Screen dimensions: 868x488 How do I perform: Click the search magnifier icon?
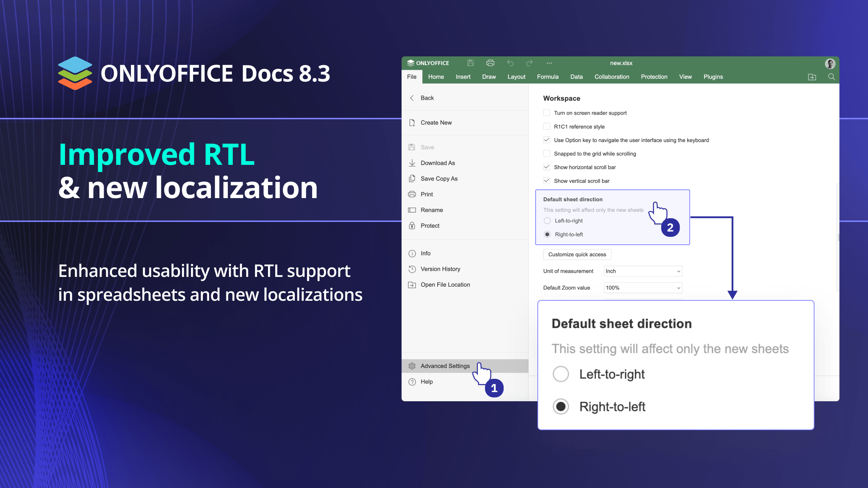point(831,77)
